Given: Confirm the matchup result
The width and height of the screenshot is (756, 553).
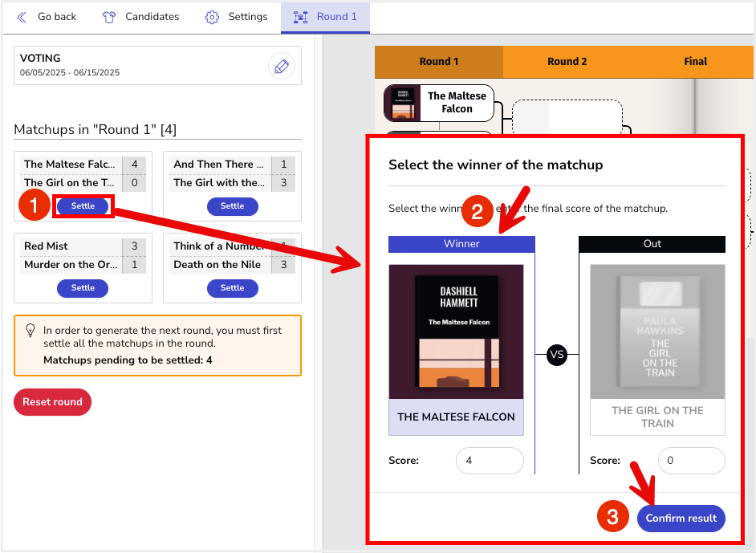Looking at the screenshot, I should [681, 518].
